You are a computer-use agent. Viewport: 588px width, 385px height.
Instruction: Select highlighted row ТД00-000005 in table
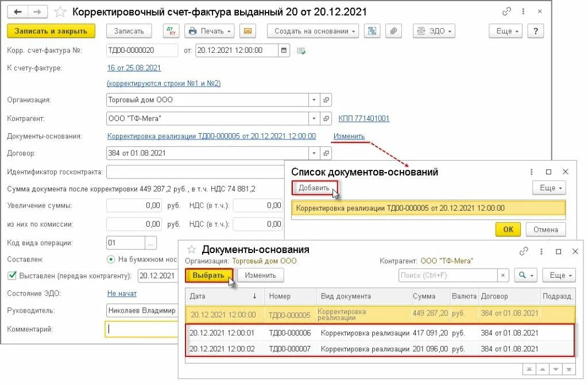click(380, 314)
